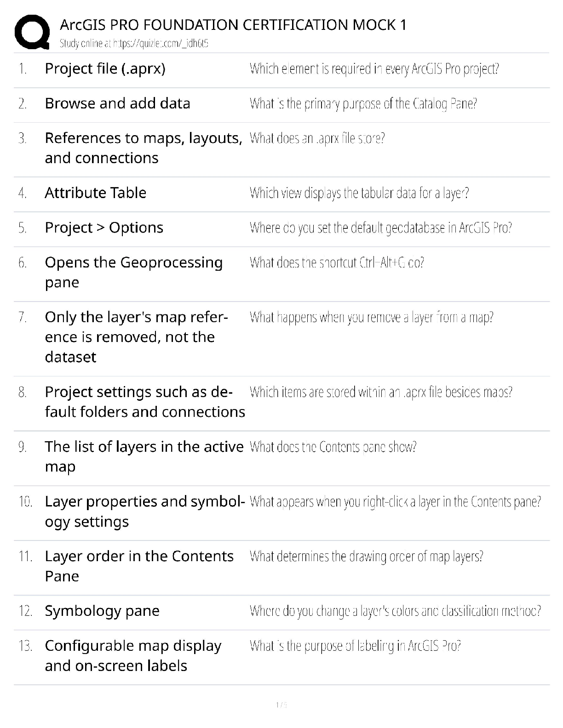This screenshot has height=728, width=563.
Task: Click the question about what the Contents pane shows
Action: [333, 447]
